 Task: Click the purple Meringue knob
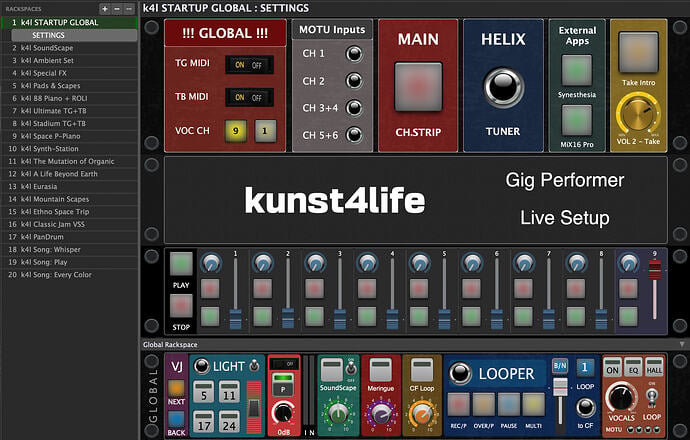(x=380, y=413)
